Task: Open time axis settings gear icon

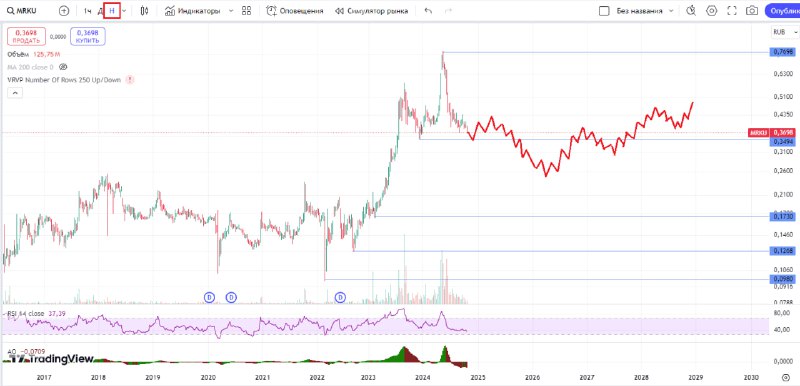Action: [786, 377]
